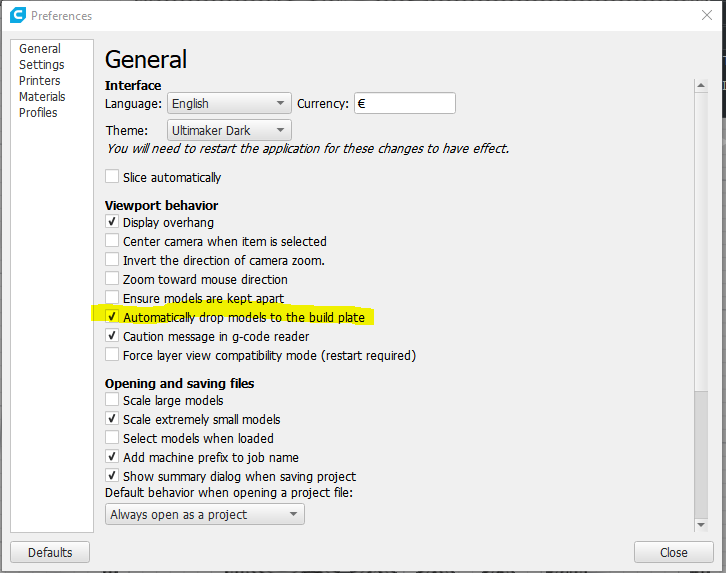Uncheck Scale extremely small models
Image resolution: width=726 pixels, height=573 pixels.
click(x=112, y=418)
